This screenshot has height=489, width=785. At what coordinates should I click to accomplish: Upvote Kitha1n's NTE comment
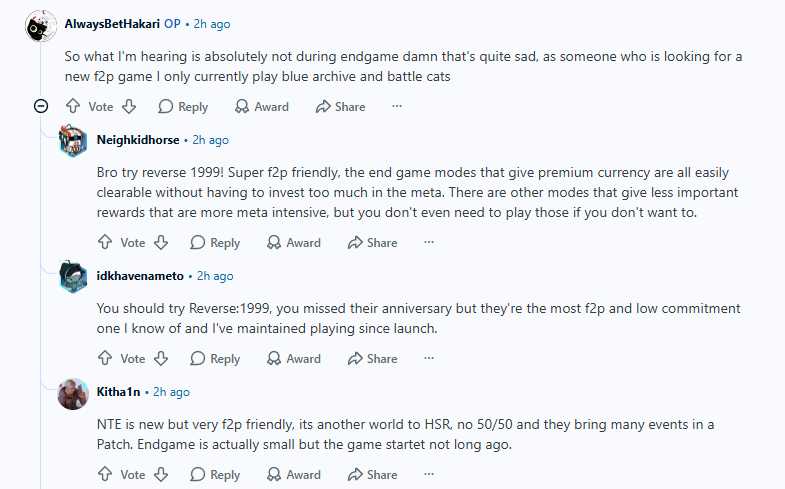click(105, 474)
